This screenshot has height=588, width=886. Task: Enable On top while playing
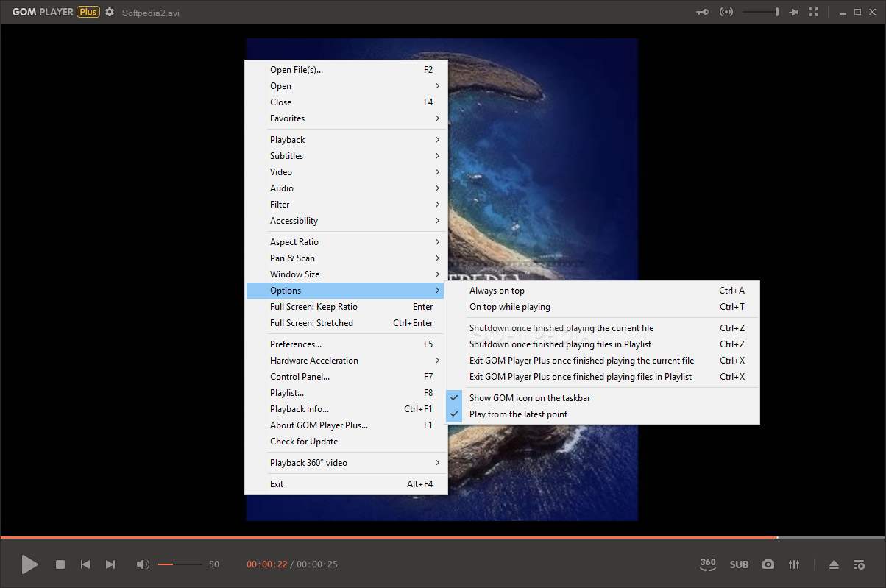(602, 307)
